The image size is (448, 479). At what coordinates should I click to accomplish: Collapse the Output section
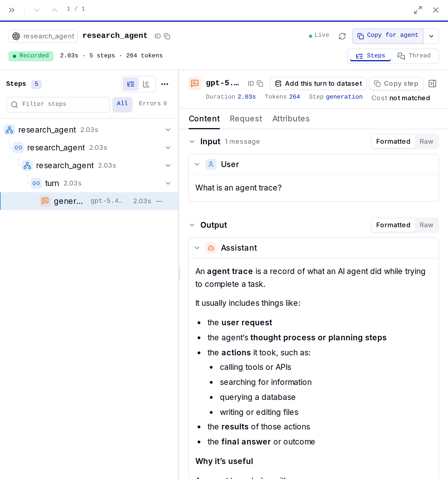(192, 225)
